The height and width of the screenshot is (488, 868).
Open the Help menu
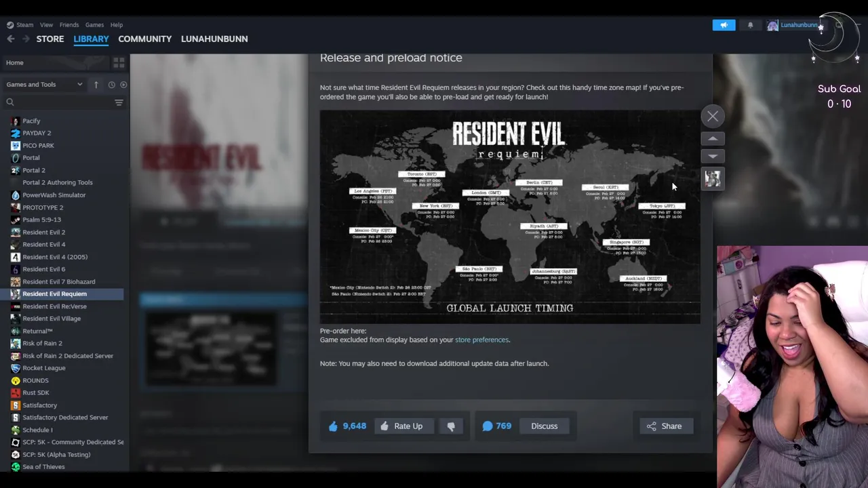(x=117, y=25)
